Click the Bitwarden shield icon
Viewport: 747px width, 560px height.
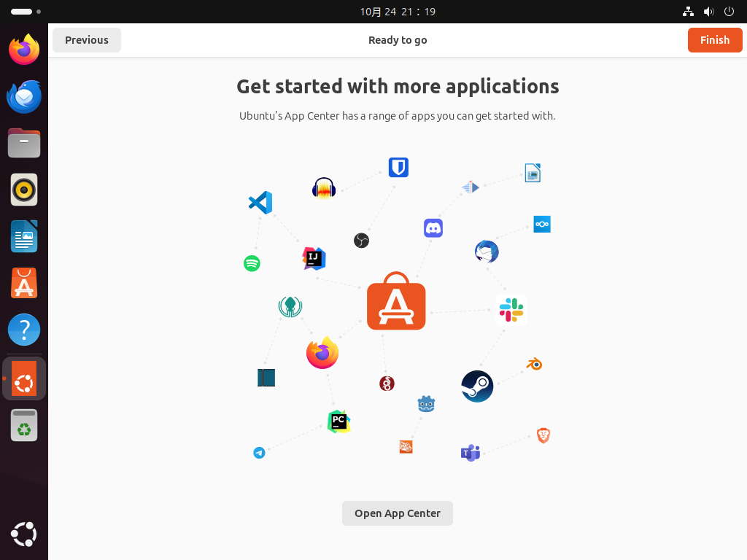point(398,168)
